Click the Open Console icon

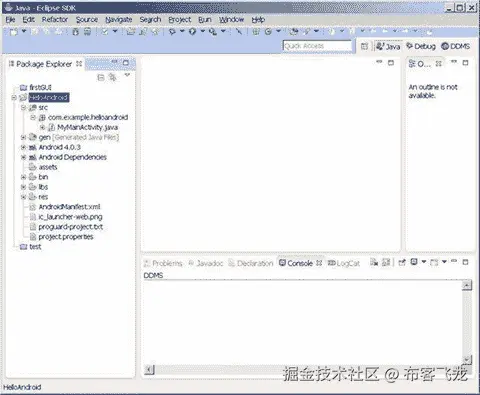point(434,262)
